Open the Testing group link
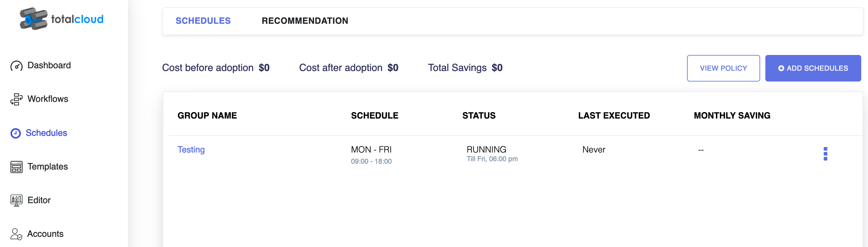 (191, 149)
